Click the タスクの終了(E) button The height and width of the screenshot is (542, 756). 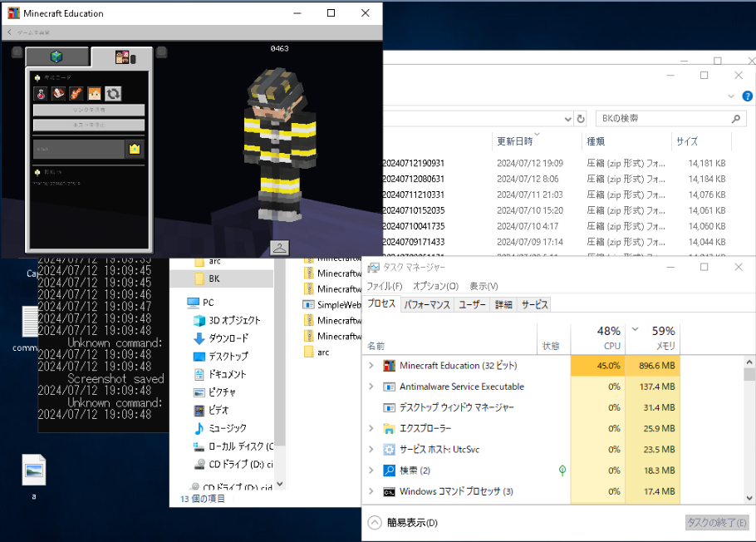click(716, 523)
